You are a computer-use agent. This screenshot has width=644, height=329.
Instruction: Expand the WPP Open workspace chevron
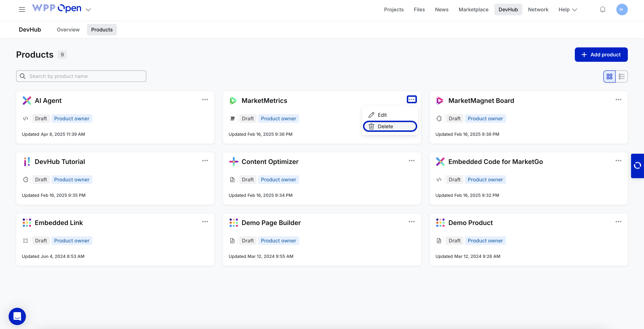tap(88, 10)
